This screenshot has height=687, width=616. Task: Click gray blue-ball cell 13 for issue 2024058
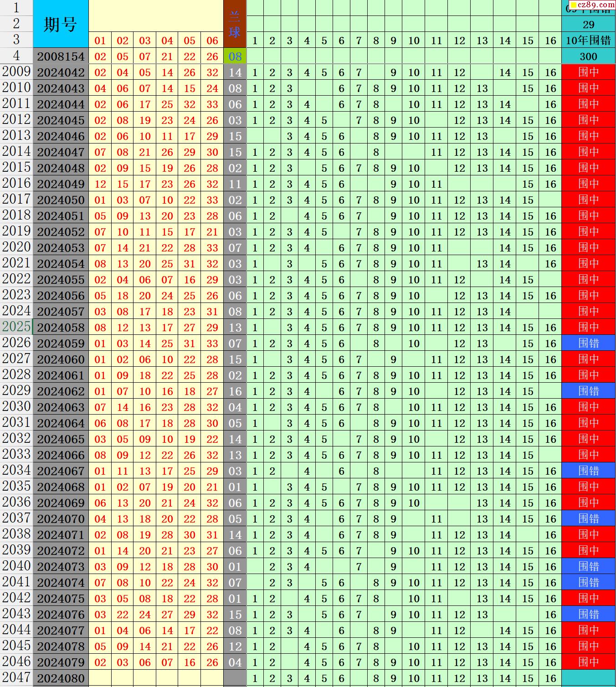click(235, 327)
